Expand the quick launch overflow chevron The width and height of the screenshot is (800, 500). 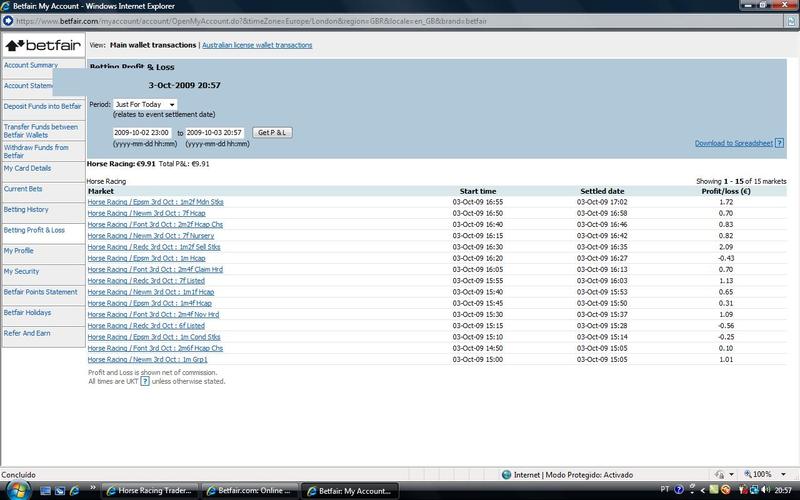point(92,488)
